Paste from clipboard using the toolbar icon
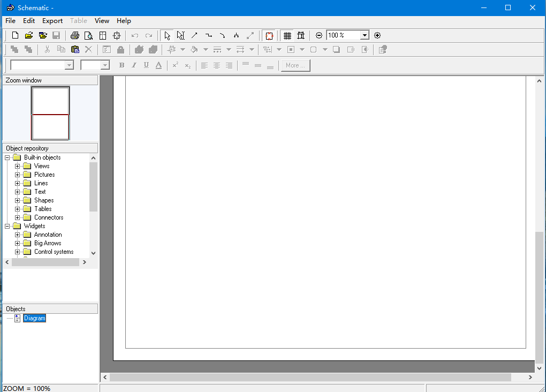The height and width of the screenshot is (392, 546). click(75, 49)
